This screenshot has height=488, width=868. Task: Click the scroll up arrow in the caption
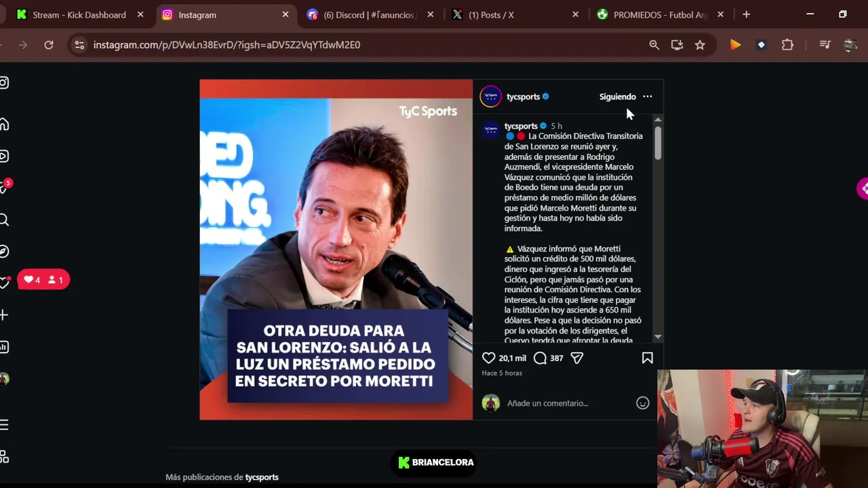point(658,119)
